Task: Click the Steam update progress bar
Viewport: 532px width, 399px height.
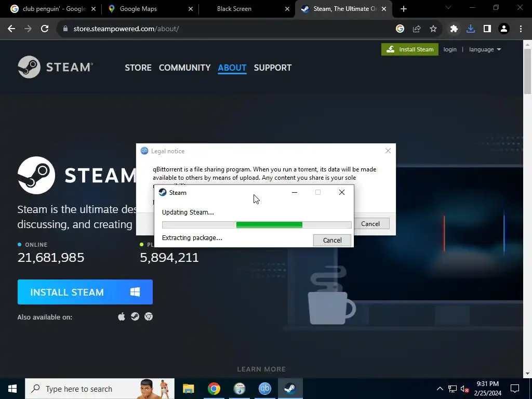Action: [257, 224]
